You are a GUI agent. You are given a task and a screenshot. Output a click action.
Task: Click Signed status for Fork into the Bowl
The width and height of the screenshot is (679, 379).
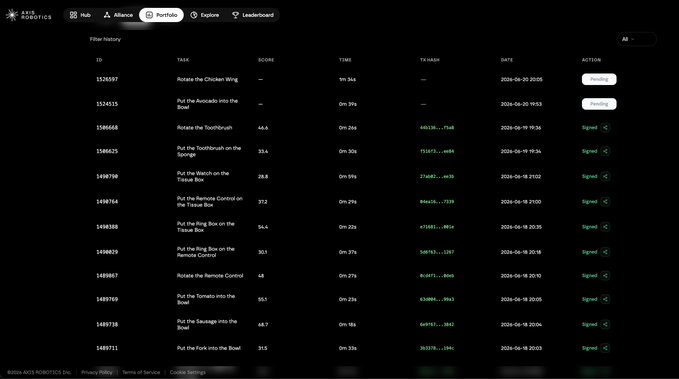coord(589,348)
